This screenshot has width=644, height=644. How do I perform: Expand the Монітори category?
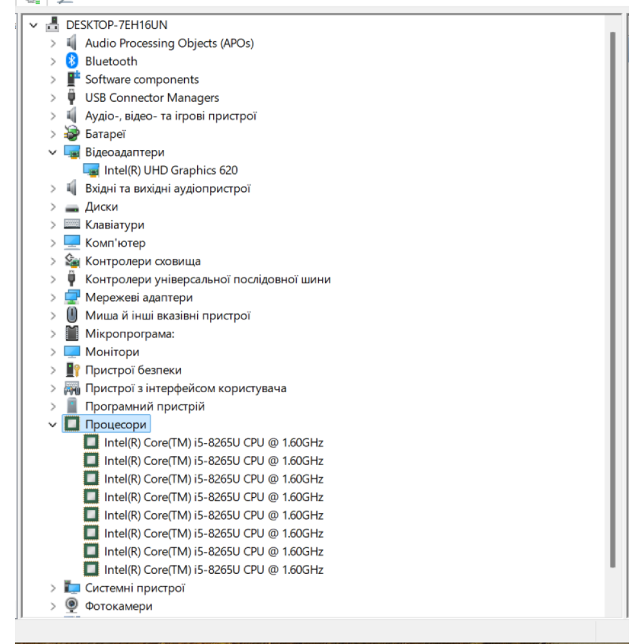[x=53, y=352]
